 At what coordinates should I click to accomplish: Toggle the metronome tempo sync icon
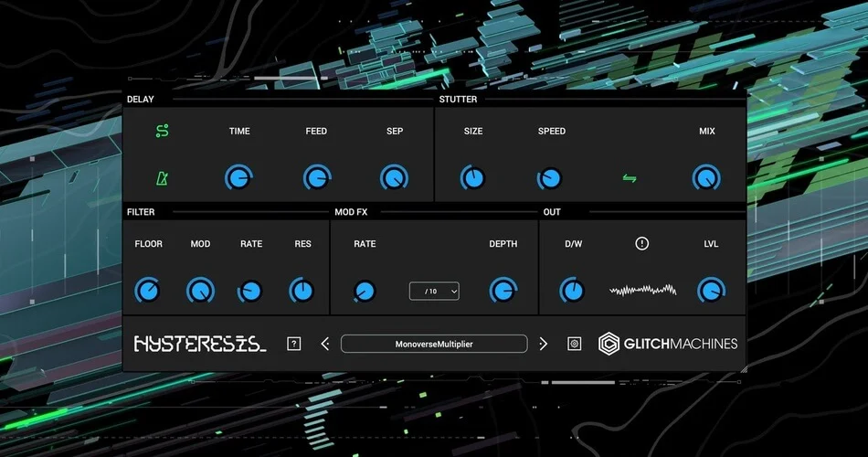[163, 178]
